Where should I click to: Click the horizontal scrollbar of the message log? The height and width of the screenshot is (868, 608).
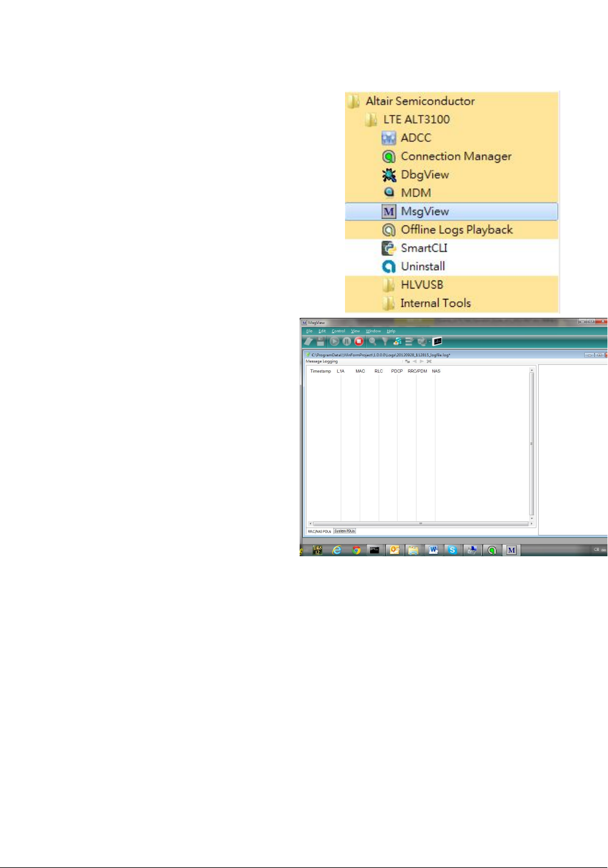click(x=420, y=524)
